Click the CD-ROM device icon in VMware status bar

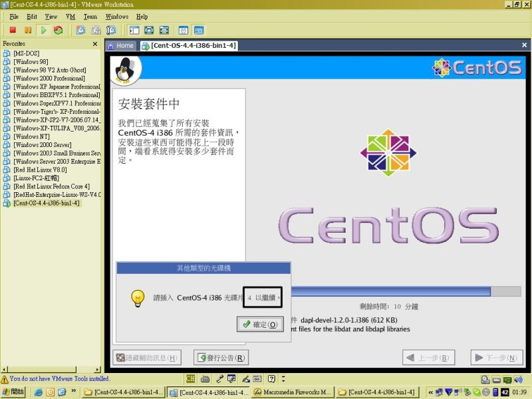coord(485,379)
